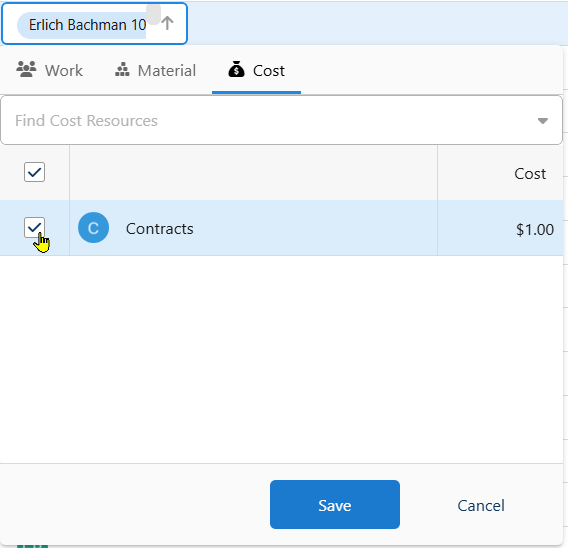Cancel the resource assignment dialog

pos(481,506)
